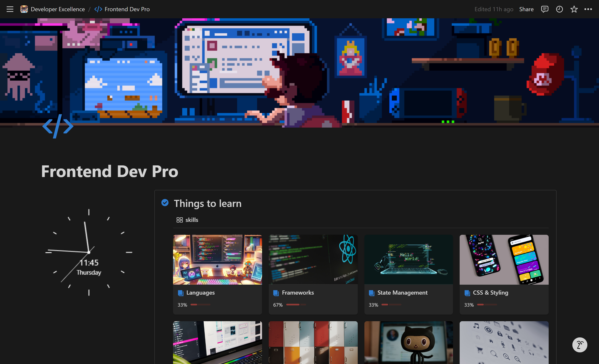Click Edited 11h ago in the top bar

pos(494,9)
